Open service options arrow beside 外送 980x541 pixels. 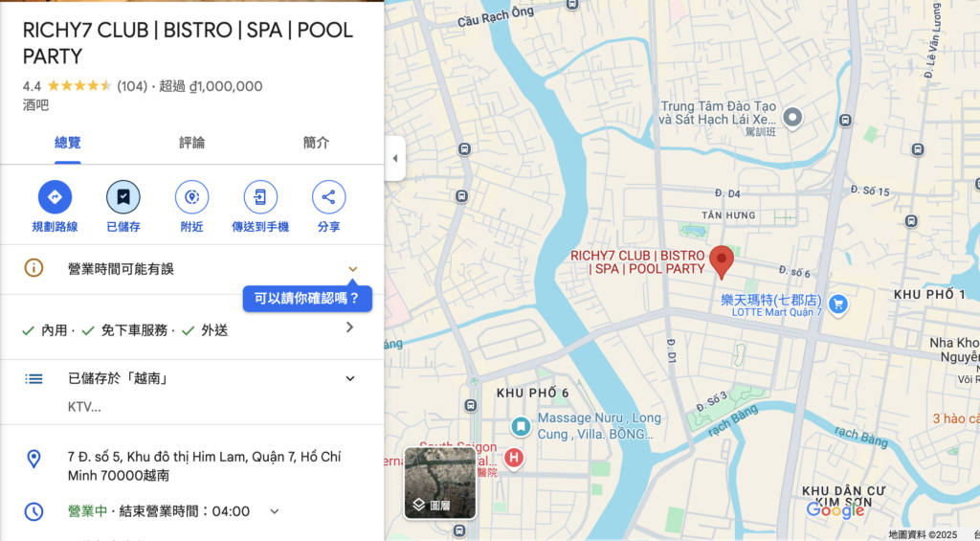click(x=350, y=327)
